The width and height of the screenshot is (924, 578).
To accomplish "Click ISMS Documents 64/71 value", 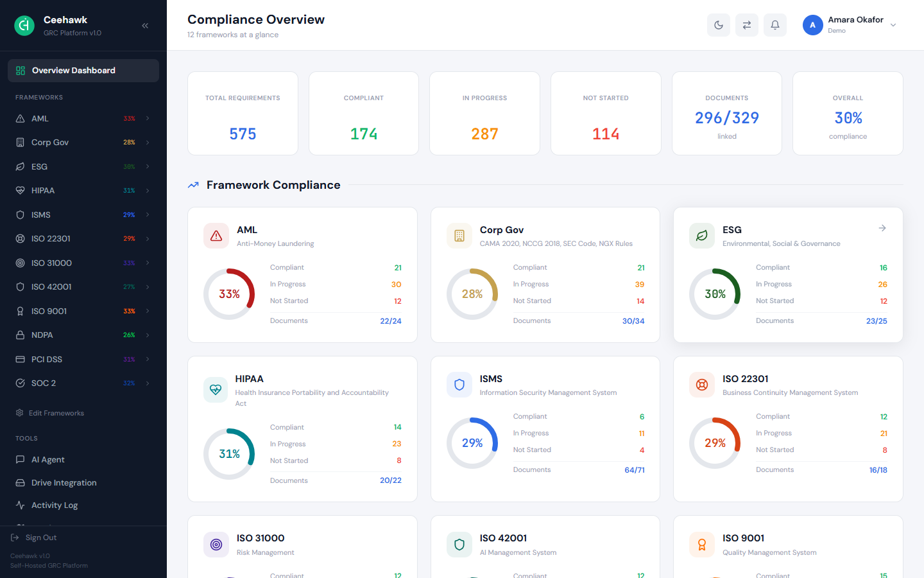I will (x=635, y=470).
